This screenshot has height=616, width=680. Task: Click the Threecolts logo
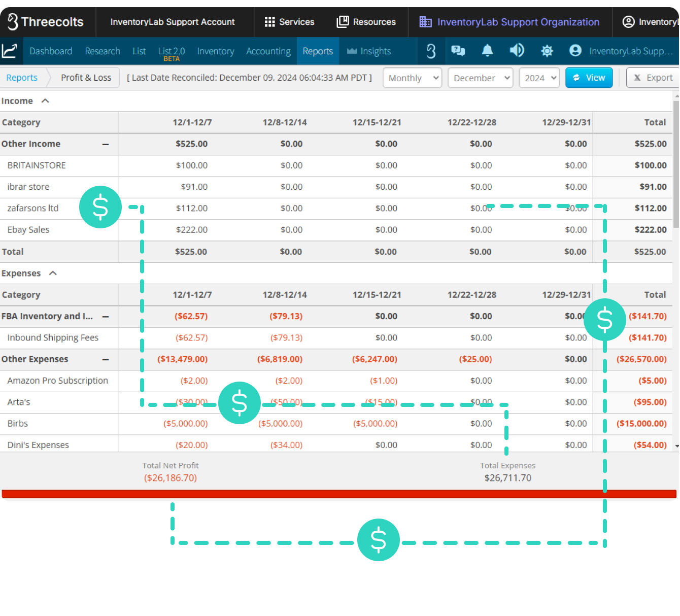[46, 22]
